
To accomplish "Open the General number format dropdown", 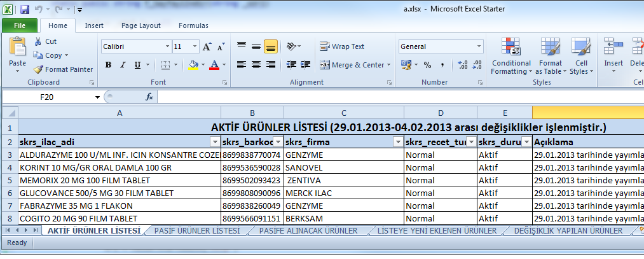I will (x=479, y=46).
